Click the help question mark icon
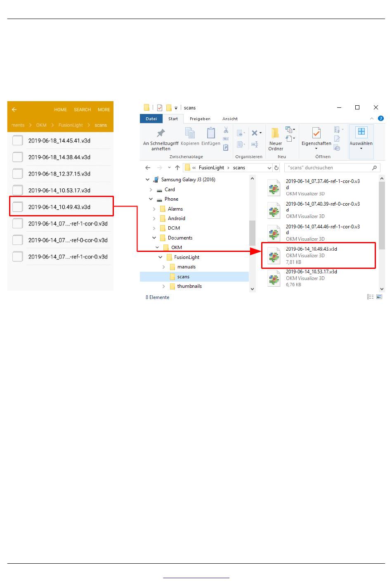 (x=380, y=119)
